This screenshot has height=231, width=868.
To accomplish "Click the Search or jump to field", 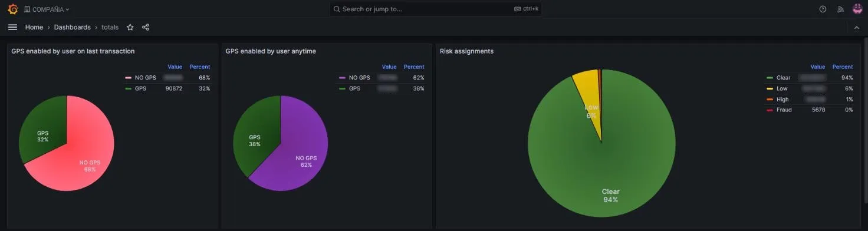I will (435, 9).
